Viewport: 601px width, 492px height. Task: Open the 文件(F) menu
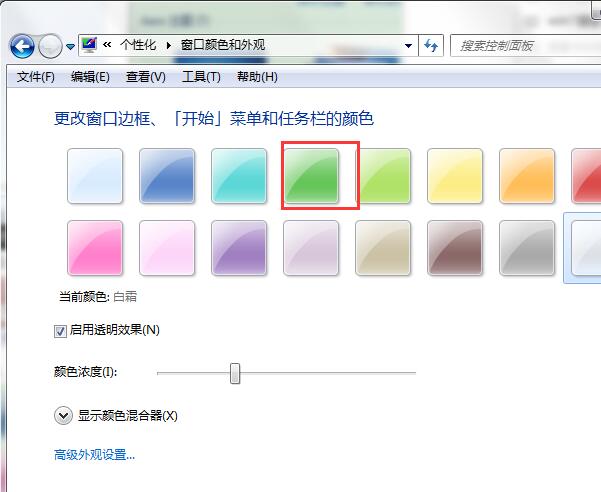(x=35, y=77)
